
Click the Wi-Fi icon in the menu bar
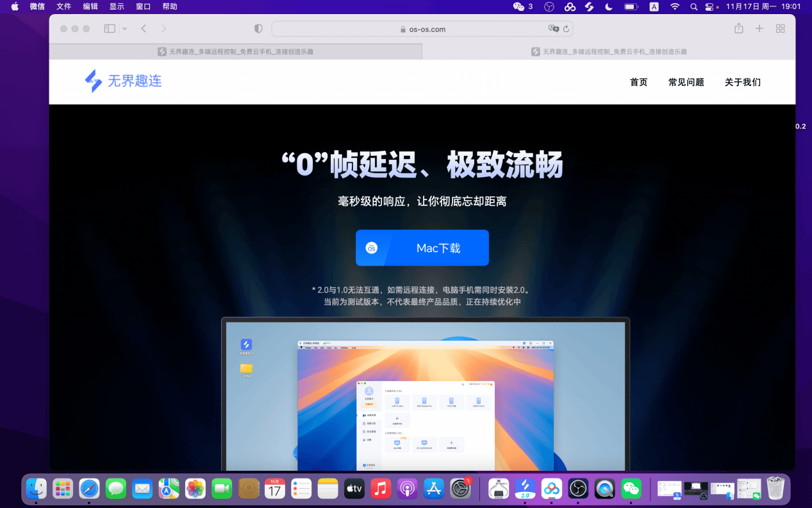click(675, 7)
